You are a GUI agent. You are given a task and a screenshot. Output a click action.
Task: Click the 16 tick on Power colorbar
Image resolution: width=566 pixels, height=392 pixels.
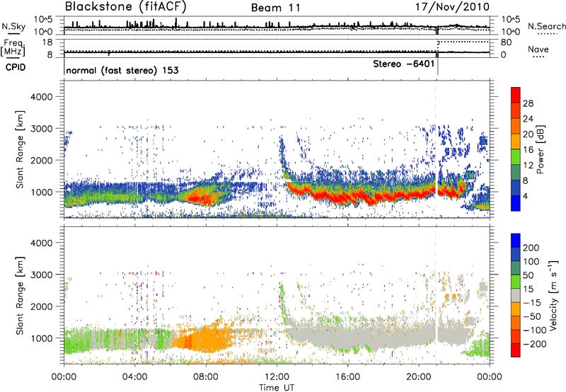pos(528,150)
